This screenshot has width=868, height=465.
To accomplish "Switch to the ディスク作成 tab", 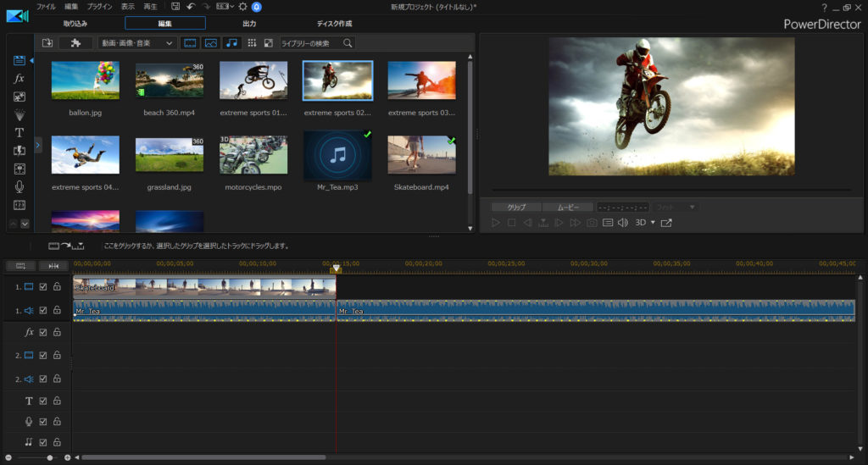I will pos(334,23).
